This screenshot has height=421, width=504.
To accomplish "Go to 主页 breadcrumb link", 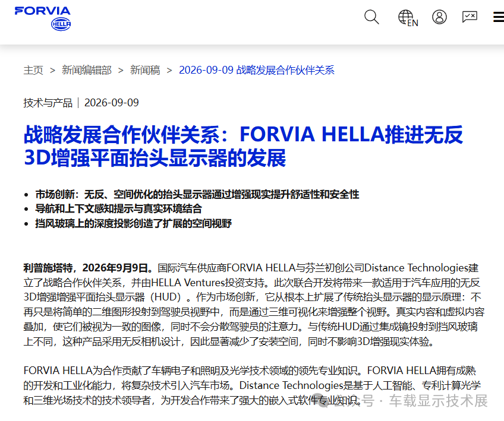I will [x=33, y=70].
